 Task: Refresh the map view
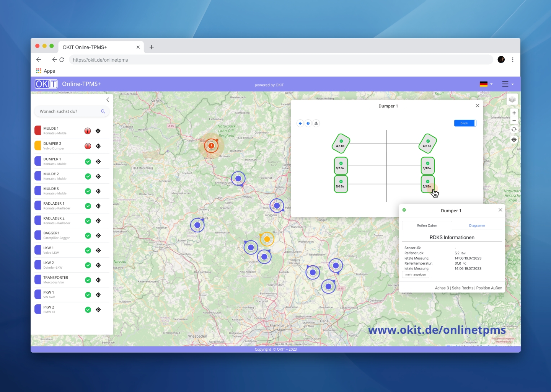(x=514, y=129)
